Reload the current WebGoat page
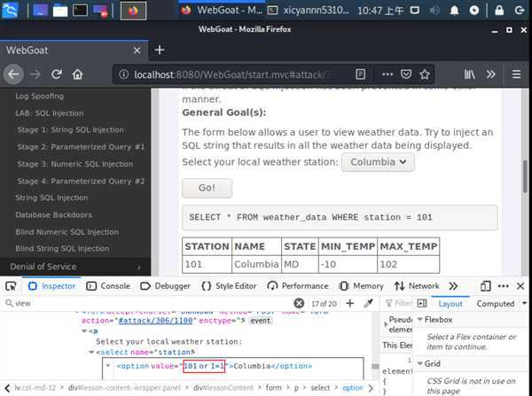532x396 pixels. (57, 74)
